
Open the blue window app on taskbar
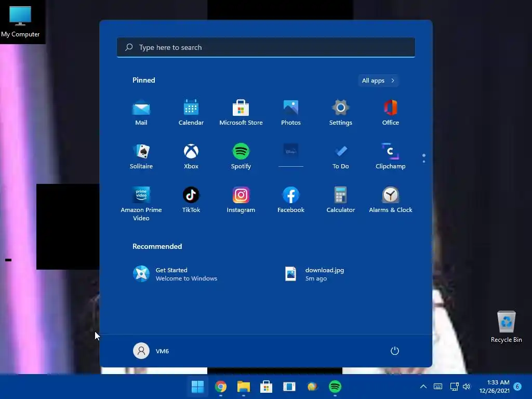[289, 387]
